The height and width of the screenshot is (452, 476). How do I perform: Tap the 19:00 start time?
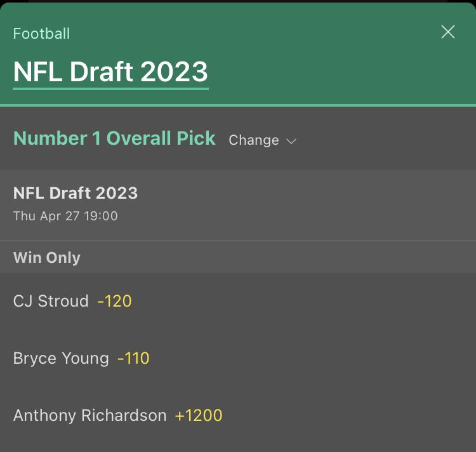pyautogui.click(x=102, y=216)
